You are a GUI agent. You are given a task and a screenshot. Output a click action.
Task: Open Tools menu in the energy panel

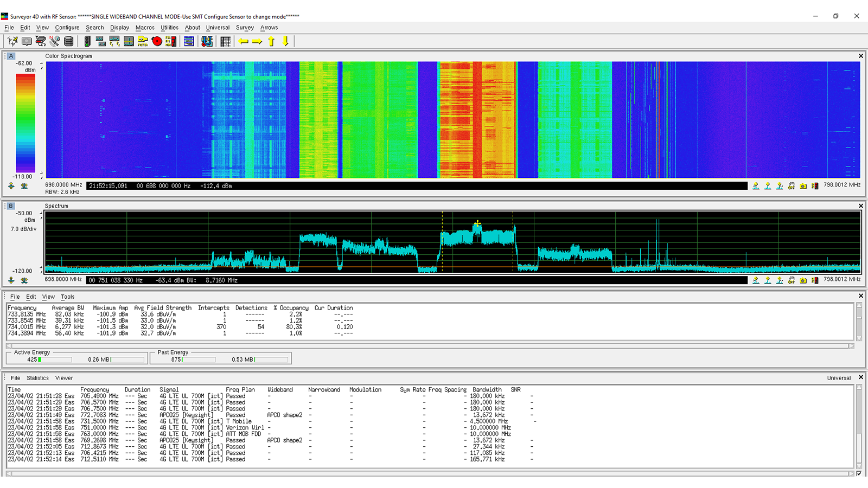(68, 297)
